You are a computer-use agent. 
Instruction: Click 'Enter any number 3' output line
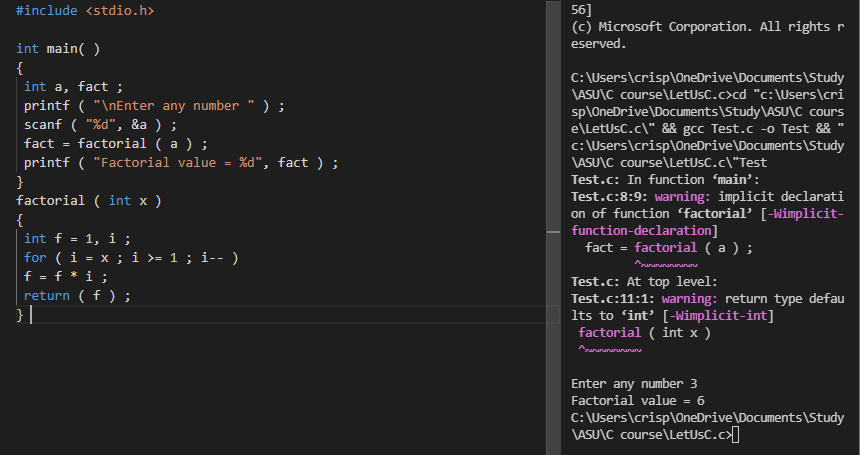pyautogui.click(x=634, y=383)
